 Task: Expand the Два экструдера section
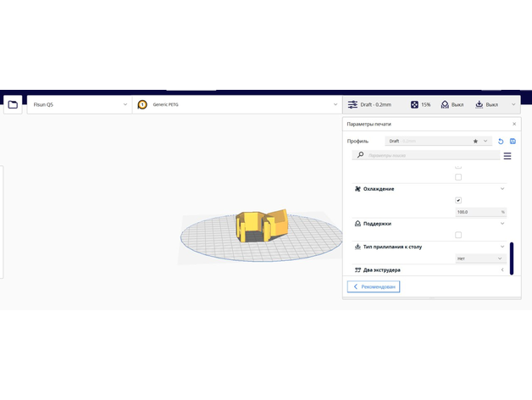tap(502, 269)
